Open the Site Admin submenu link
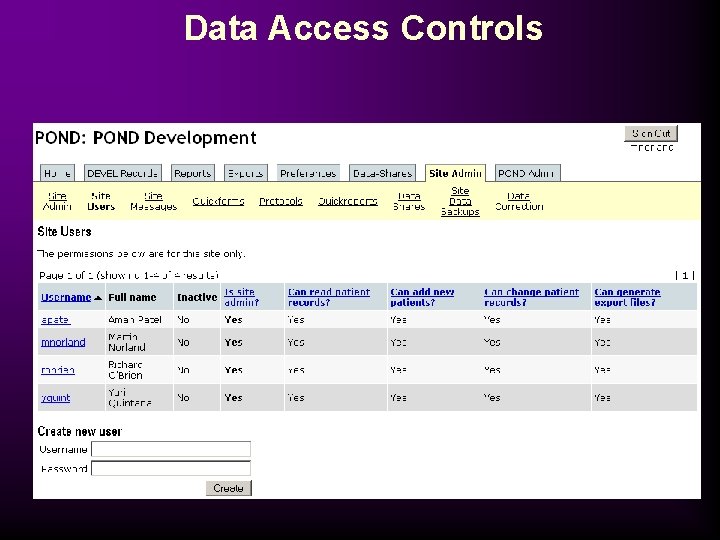 [x=57, y=201]
